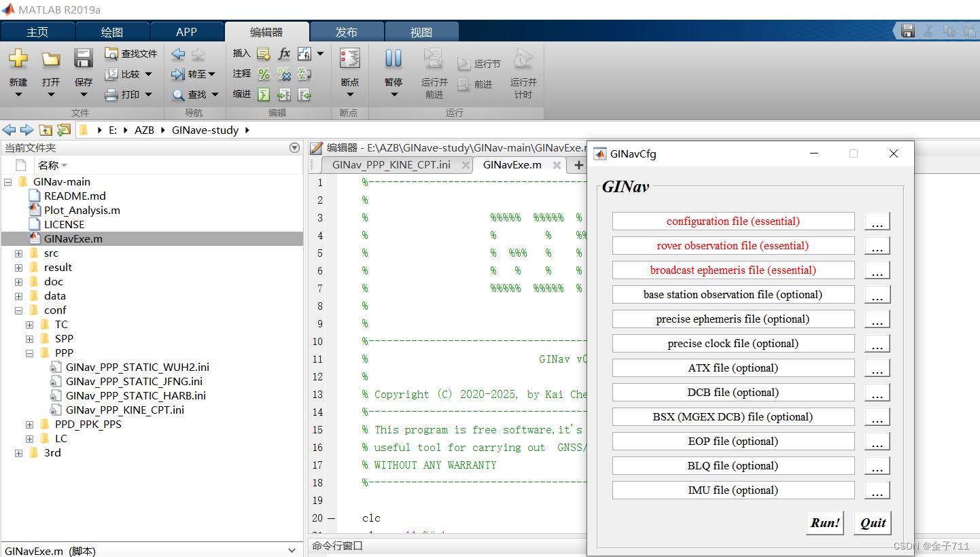Click the broadcast ephemeris file field
Viewport: 980px width, 557px height.
pyautogui.click(x=733, y=270)
